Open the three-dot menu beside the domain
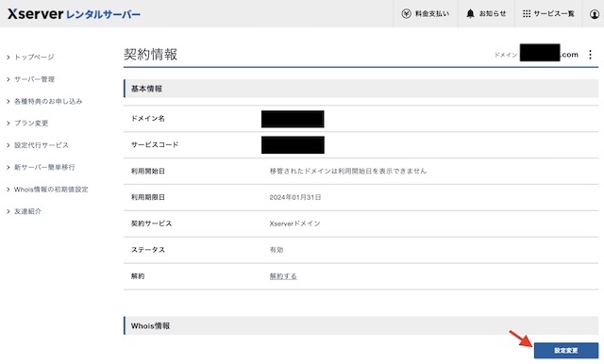 590,55
